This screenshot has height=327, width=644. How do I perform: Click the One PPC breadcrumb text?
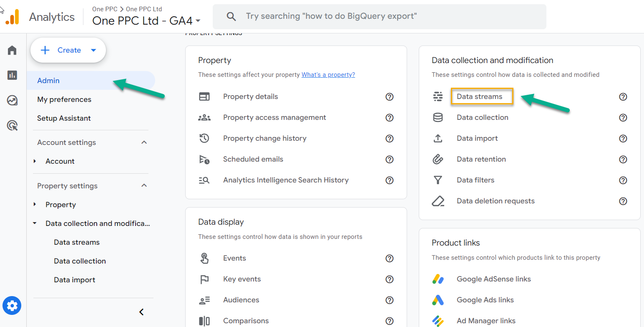click(105, 9)
